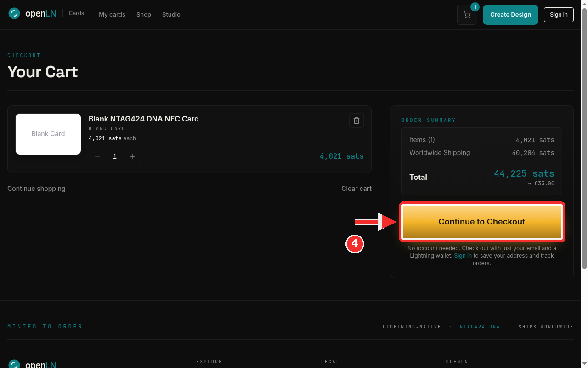Screen dimensions: 588x368
Task: Click the NTAG424 DNA footer text
Action: pos(480,327)
